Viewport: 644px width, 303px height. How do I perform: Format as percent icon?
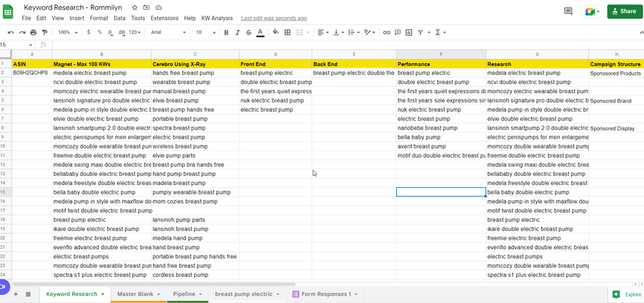coord(100,32)
